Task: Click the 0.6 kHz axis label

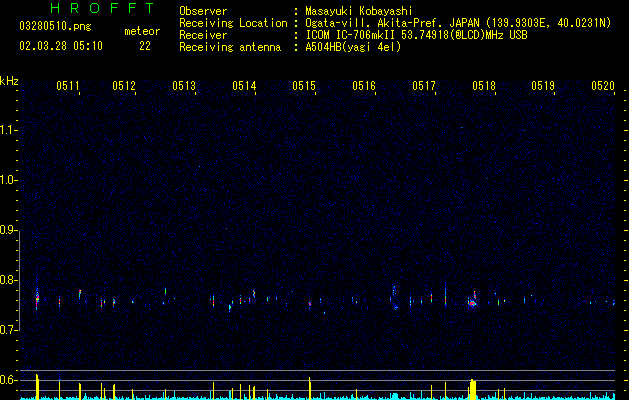Action: 8,380
